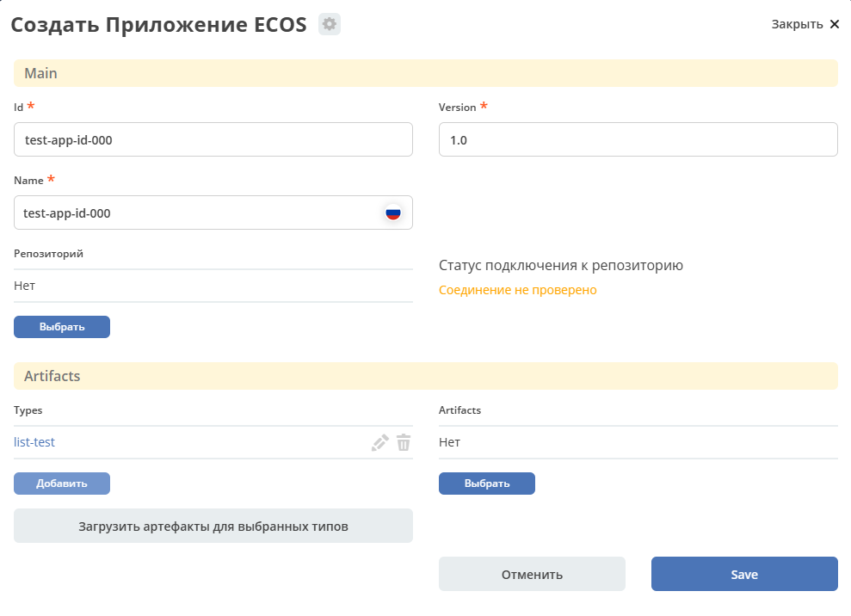Click into the Version field

pyautogui.click(x=638, y=139)
